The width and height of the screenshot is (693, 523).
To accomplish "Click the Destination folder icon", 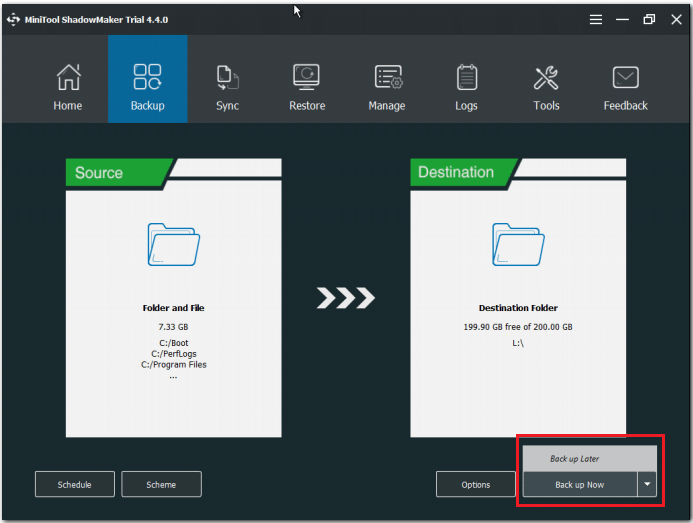I will point(518,244).
